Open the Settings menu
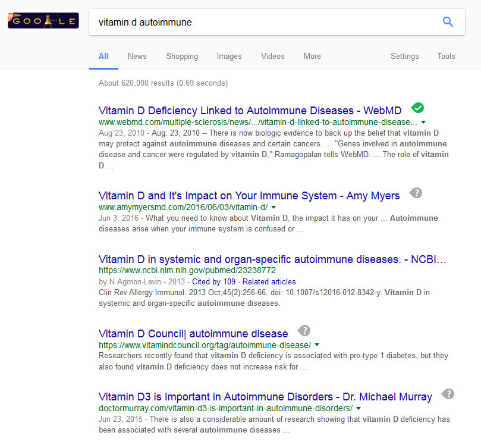This screenshot has width=481, height=448. pos(405,56)
